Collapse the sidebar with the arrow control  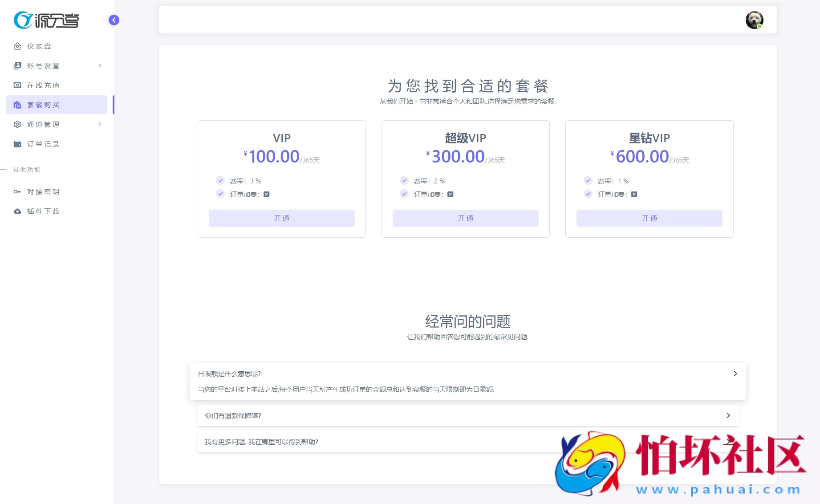tap(114, 20)
